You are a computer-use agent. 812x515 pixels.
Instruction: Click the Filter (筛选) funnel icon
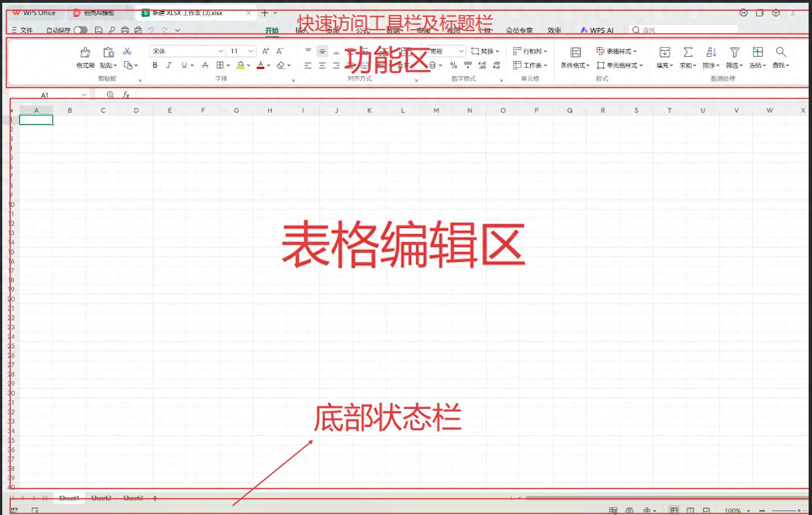tap(734, 52)
